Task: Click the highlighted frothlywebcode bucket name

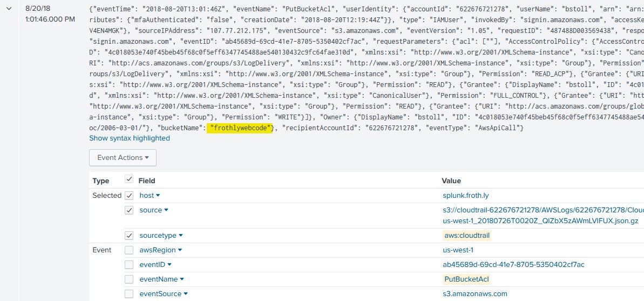Action: click(x=239, y=128)
